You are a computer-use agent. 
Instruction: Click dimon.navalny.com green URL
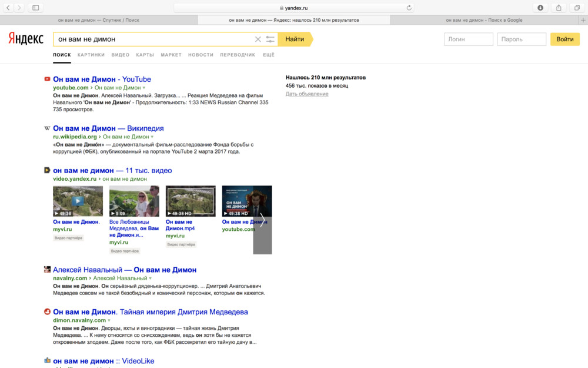point(79,321)
